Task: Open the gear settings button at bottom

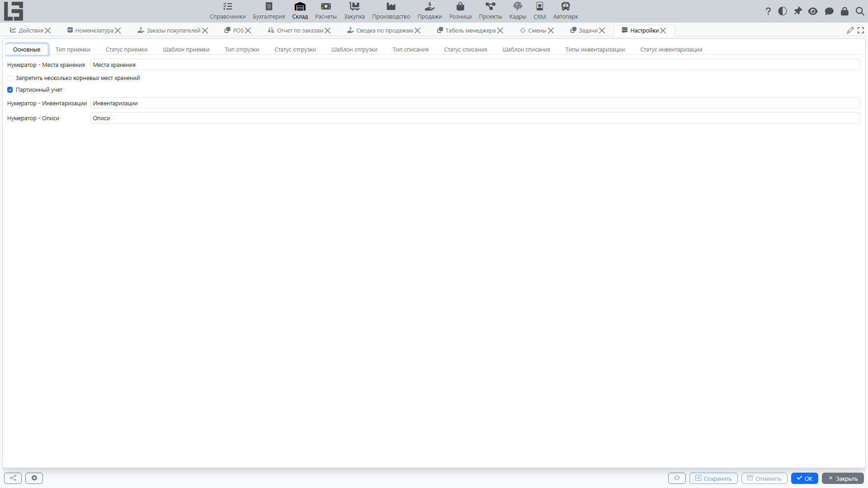Action: click(x=34, y=478)
